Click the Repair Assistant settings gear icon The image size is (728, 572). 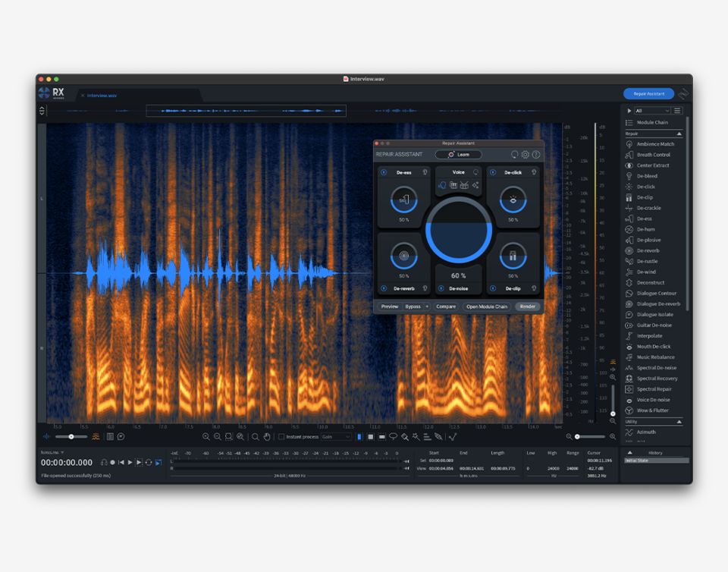[x=525, y=154]
